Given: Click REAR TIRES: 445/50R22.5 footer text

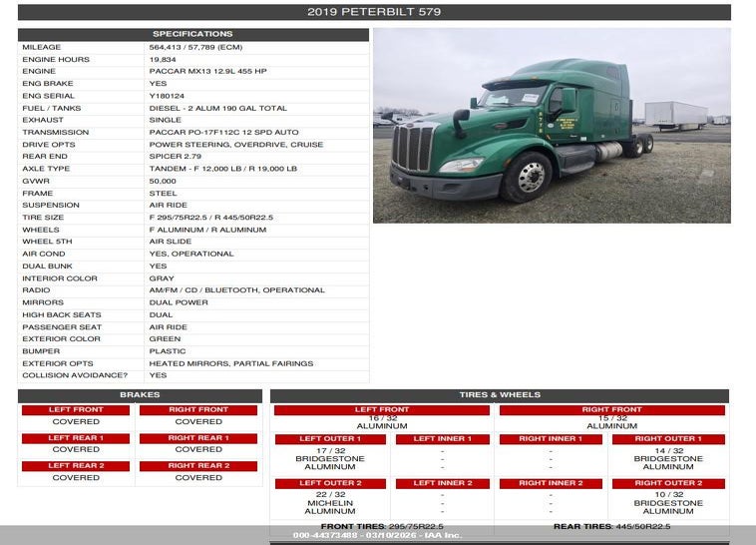Looking at the screenshot, I should [x=611, y=527].
